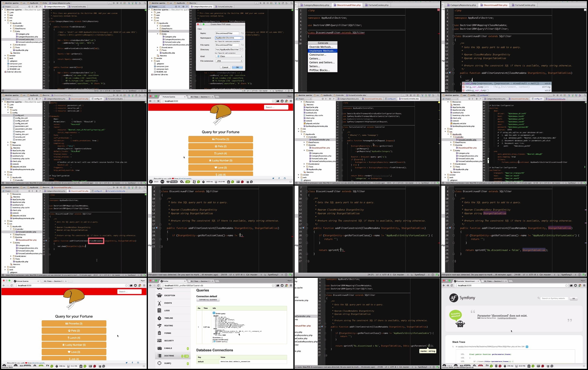Click the Undo arrow in the Create-PHP-class IDE window

point(286,3)
